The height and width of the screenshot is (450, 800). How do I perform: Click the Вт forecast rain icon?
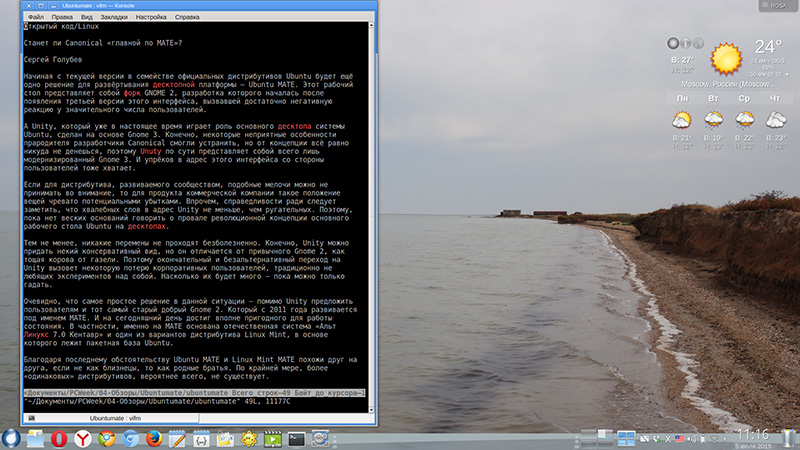point(713,120)
